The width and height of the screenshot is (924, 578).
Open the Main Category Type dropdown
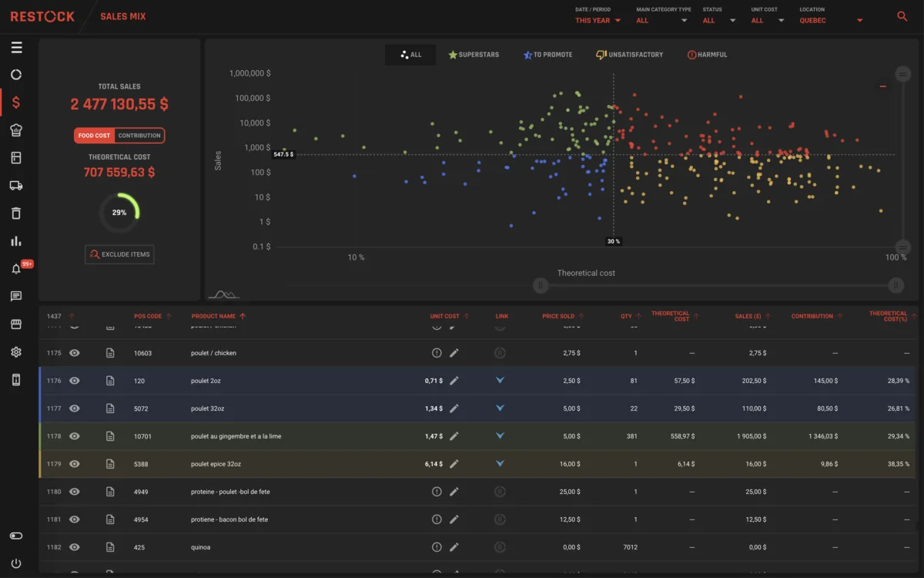(662, 21)
